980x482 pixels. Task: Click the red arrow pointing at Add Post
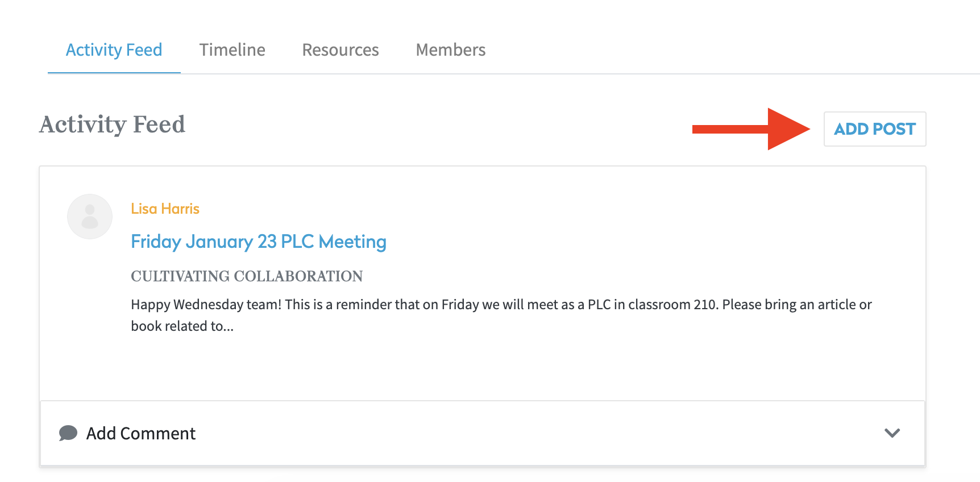(750, 129)
